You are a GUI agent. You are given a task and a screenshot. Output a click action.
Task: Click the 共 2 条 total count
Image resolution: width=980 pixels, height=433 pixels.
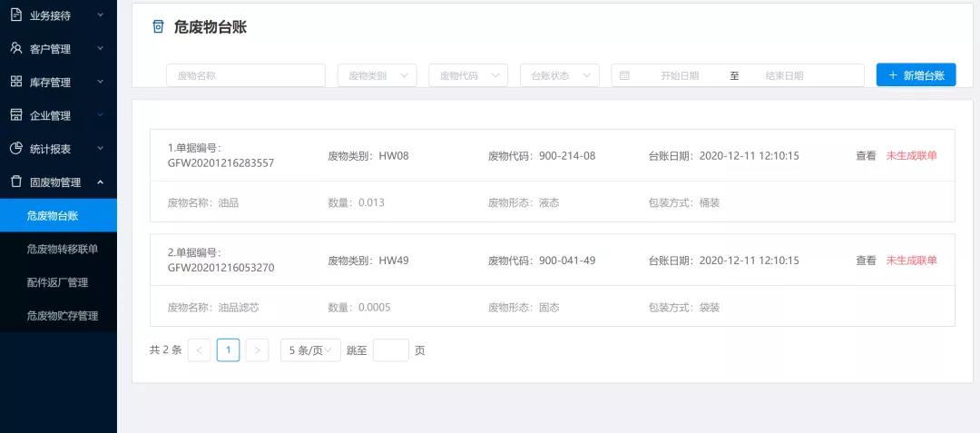pos(166,349)
